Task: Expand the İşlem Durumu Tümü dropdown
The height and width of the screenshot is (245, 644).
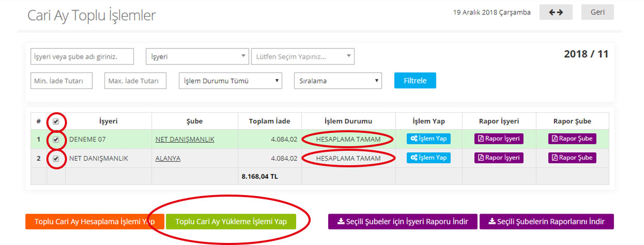Action: coord(231,81)
